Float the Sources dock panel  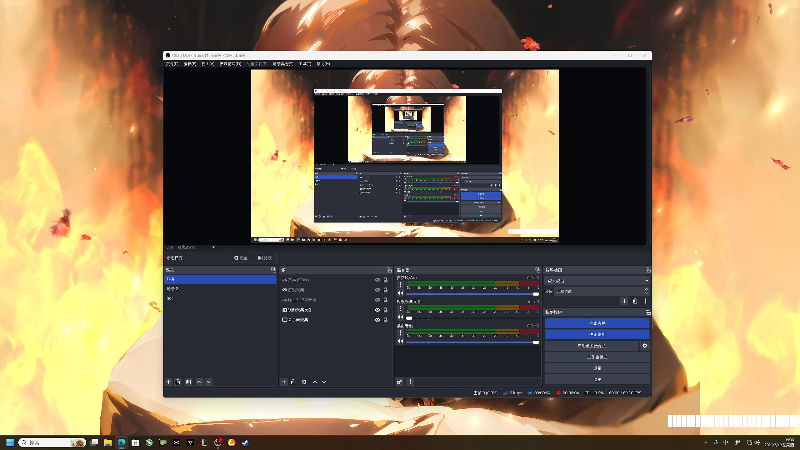[389, 269]
